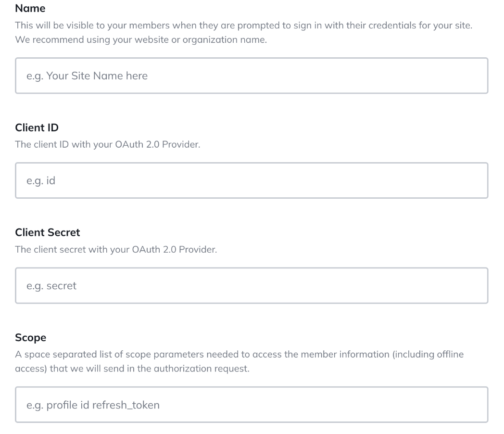This screenshot has height=434, width=504.
Task: Click the "Client Secret" heading label
Action: [48, 232]
